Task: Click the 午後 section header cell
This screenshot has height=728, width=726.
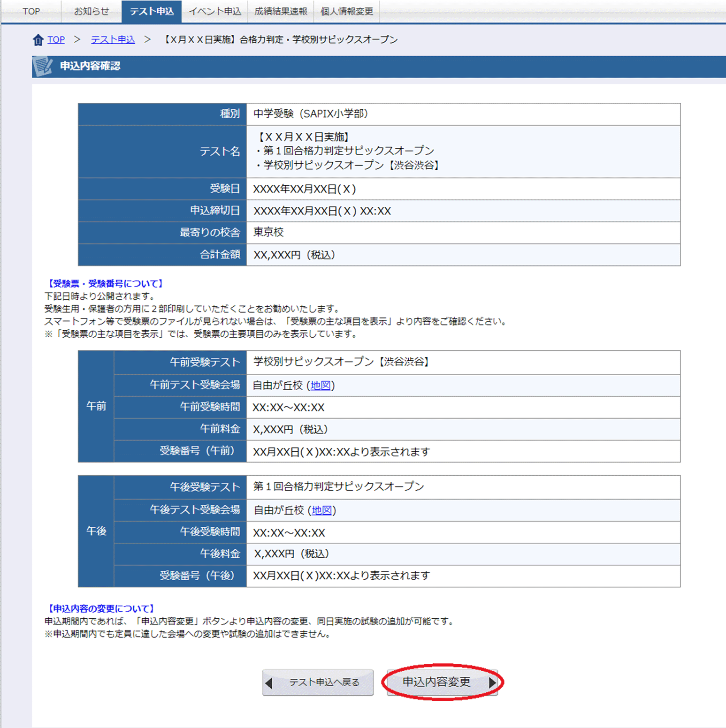Action: [96, 531]
